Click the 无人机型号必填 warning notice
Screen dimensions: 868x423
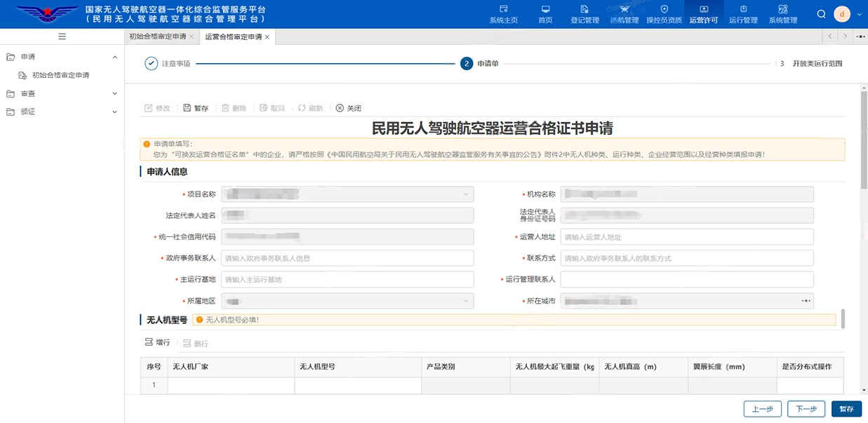(x=514, y=320)
